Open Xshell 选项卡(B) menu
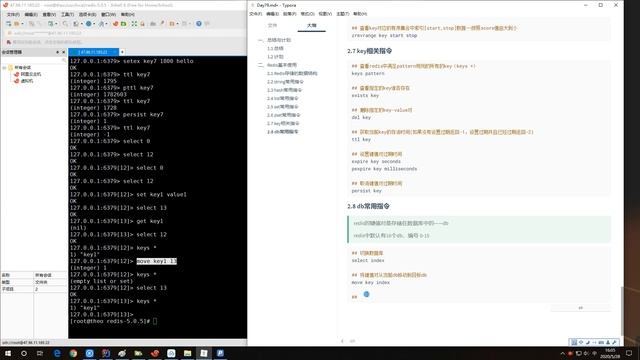Screen dimensions: 640x360 coord(87,14)
